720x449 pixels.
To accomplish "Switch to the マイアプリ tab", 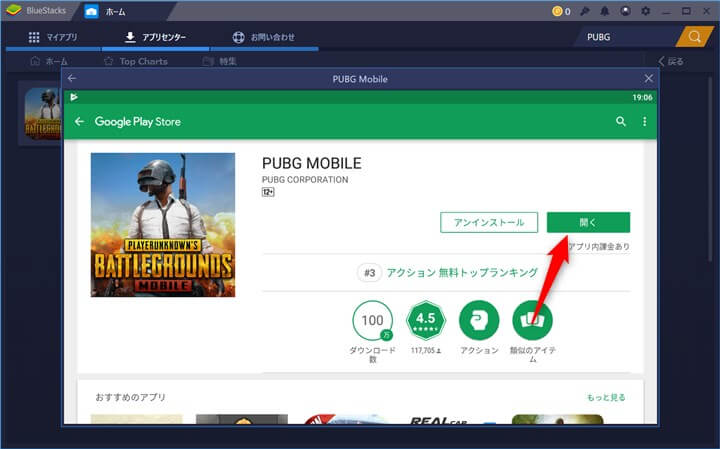I will (53, 37).
